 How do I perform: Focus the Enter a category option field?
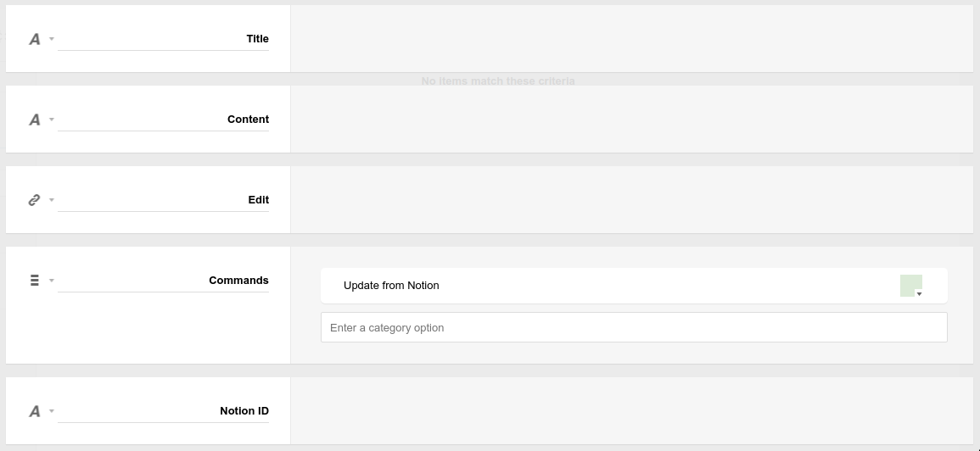634,327
